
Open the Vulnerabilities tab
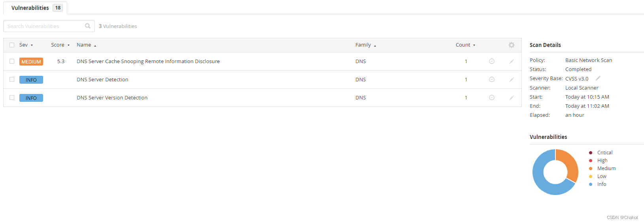pos(36,8)
